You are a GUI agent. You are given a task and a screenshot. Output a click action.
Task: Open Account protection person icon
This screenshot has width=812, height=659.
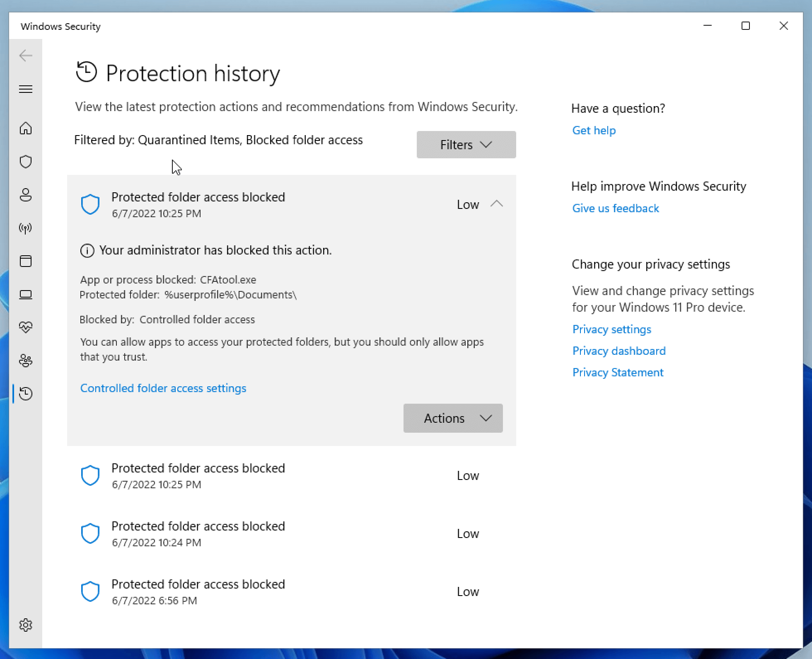click(26, 195)
